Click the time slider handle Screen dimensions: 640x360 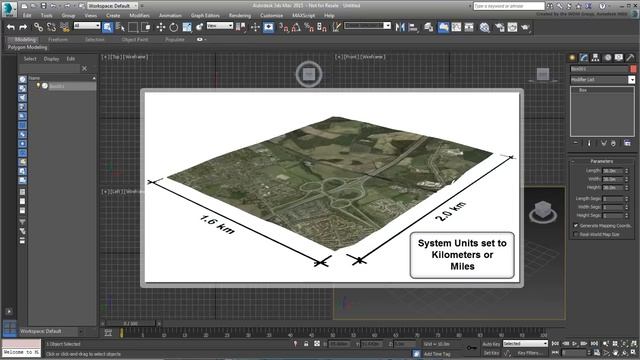[x=131, y=323]
